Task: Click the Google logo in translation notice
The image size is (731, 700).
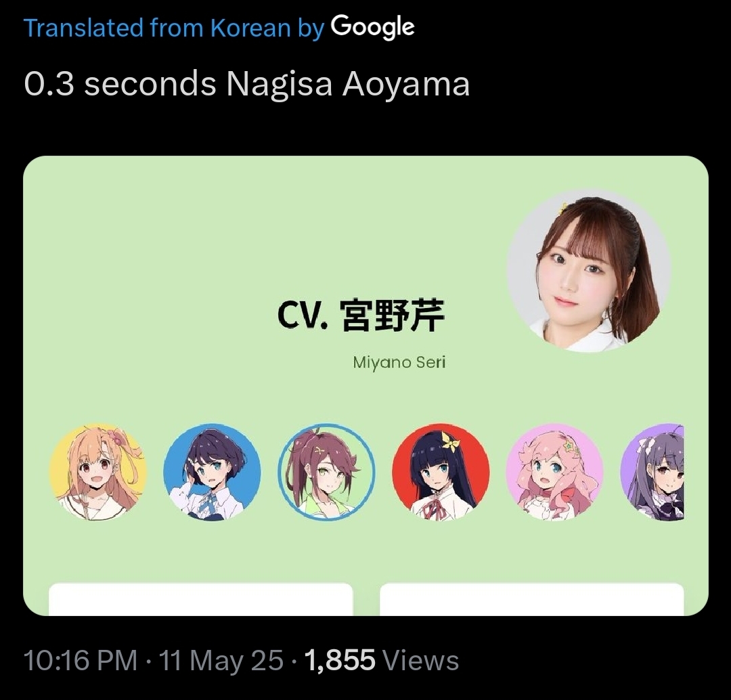Action: (x=373, y=27)
